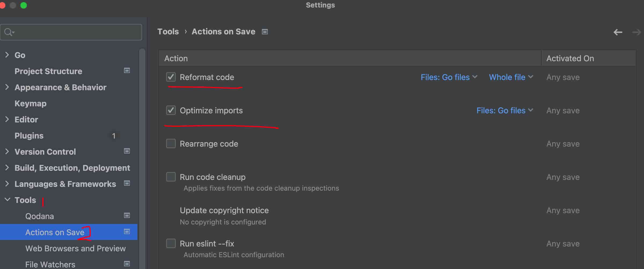Go back using the left arrow
The width and height of the screenshot is (644, 269).
(618, 32)
